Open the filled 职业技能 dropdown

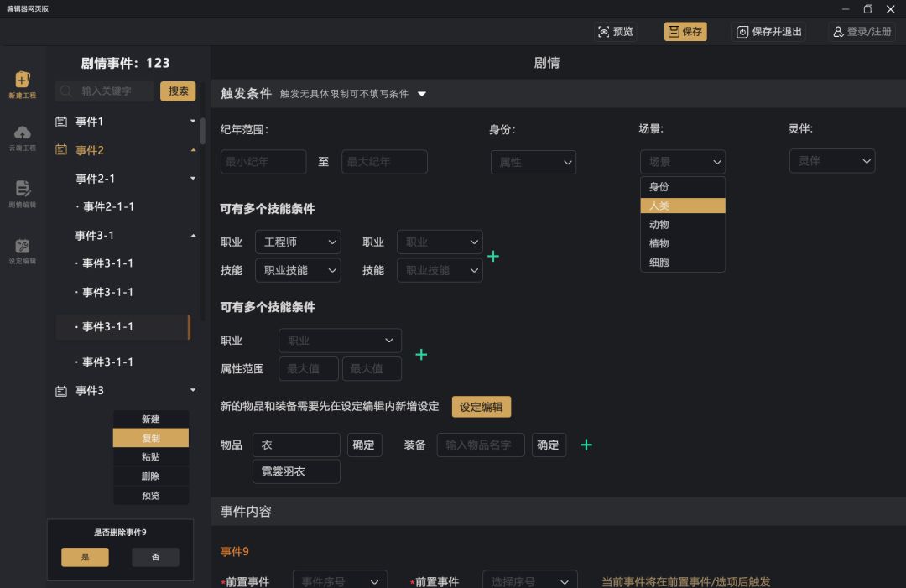tap(298, 270)
